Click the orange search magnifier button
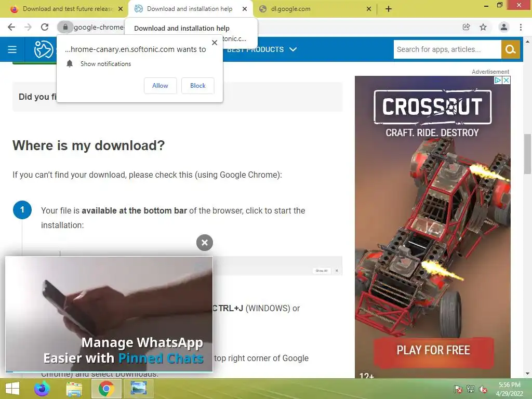Image resolution: width=532 pixels, height=399 pixels. 510,49
